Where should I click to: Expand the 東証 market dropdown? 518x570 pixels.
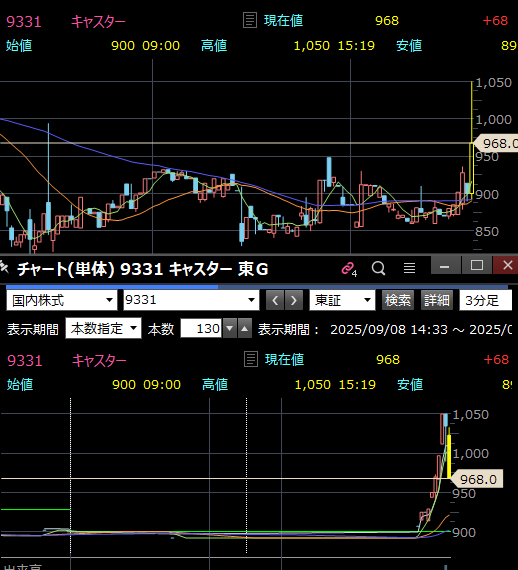pyautogui.click(x=342, y=301)
